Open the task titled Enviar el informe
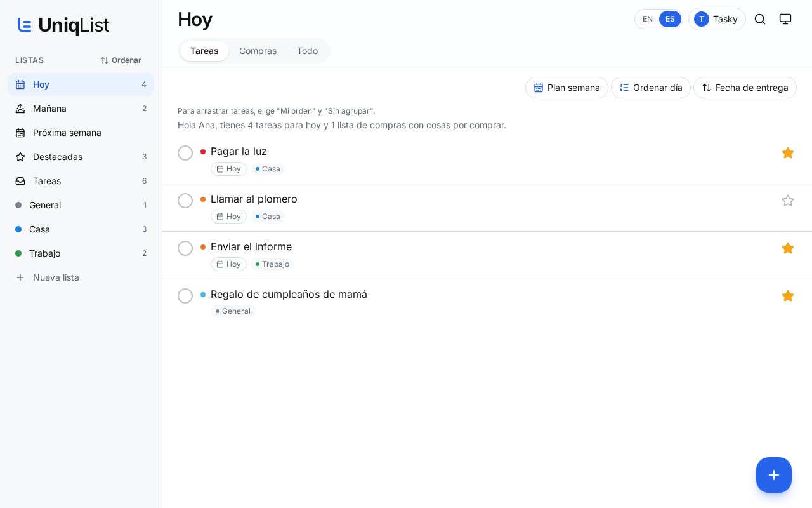 click(x=251, y=246)
